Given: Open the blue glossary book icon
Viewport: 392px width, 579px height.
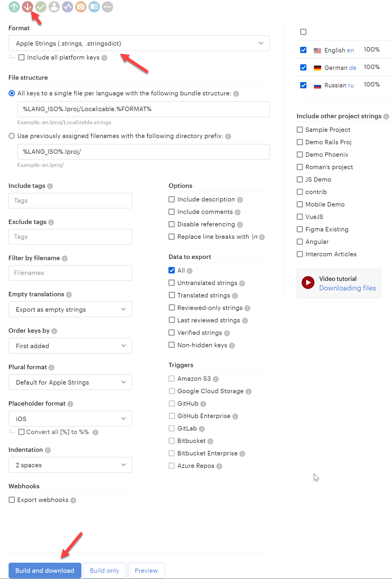Looking at the screenshot, I should click(94, 7).
